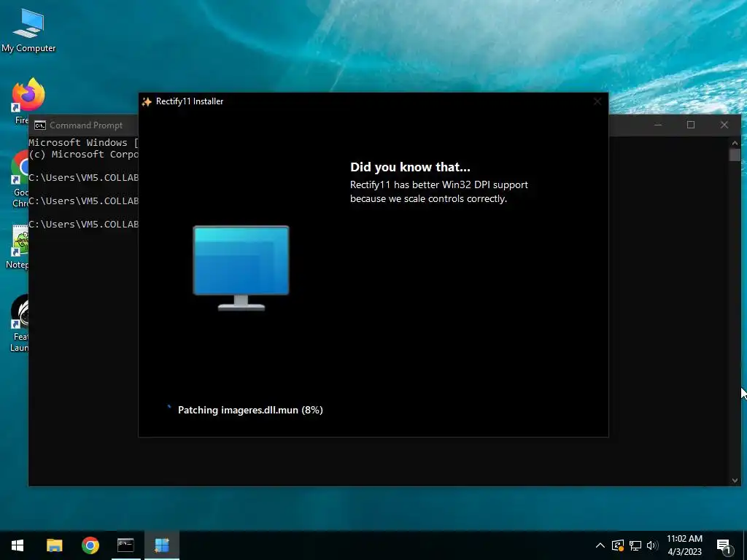Switch to Command Prompt via taskbar
Image resolution: width=747 pixels, height=560 pixels.
point(125,545)
